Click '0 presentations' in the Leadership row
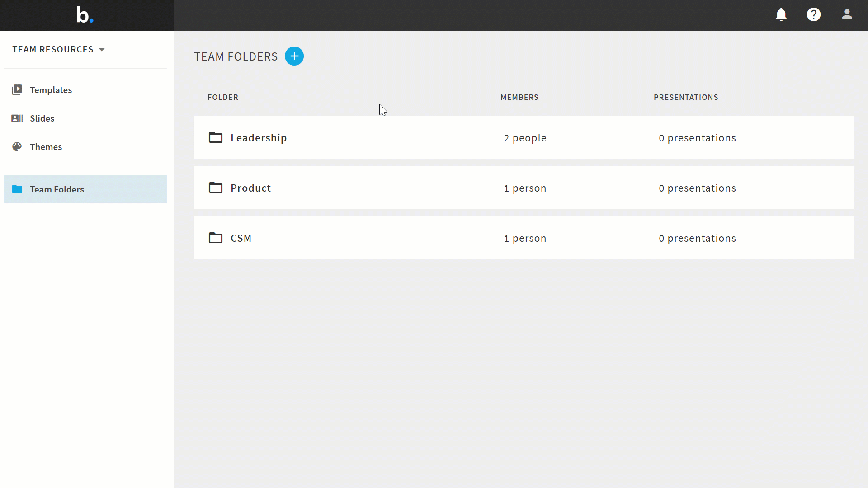This screenshot has height=488, width=868. click(698, 138)
